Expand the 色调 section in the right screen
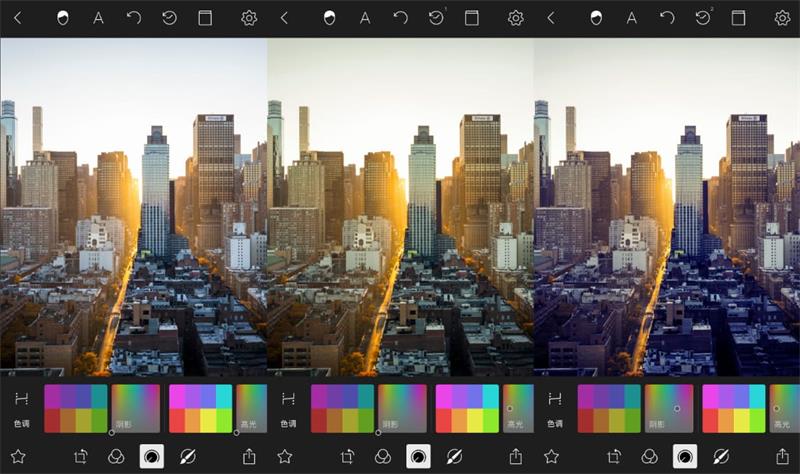 (x=555, y=408)
